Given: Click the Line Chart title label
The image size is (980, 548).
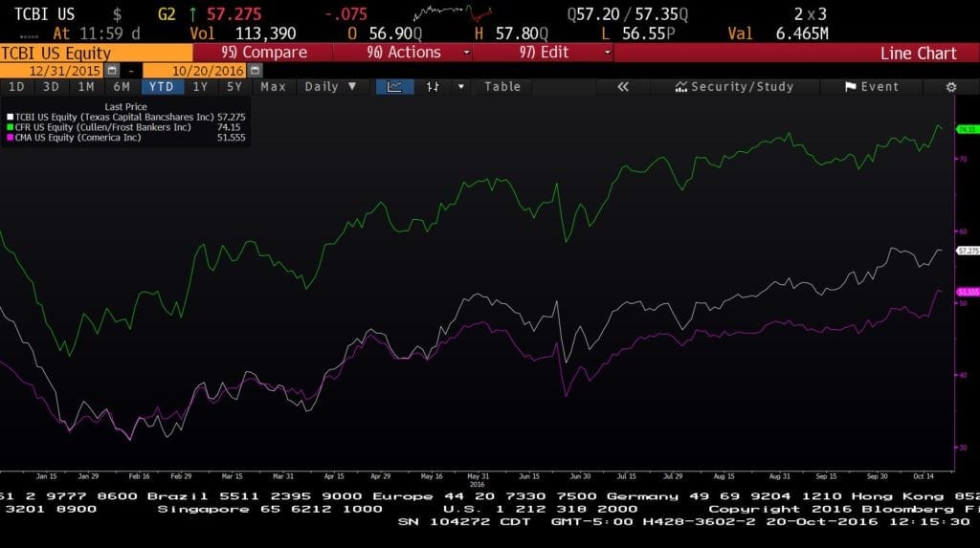Looking at the screenshot, I should tap(918, 54).
